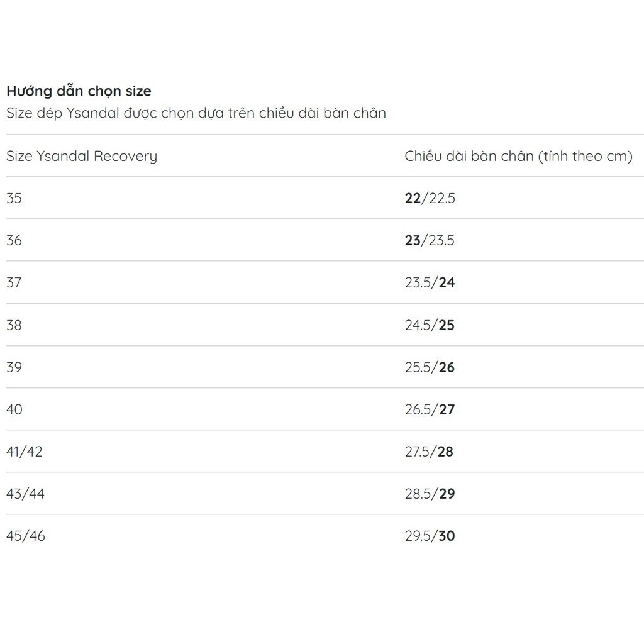This screenshot has height=644, width=644.
Task: Click the 27.5/28 foot length value
Action: [430, 452]
